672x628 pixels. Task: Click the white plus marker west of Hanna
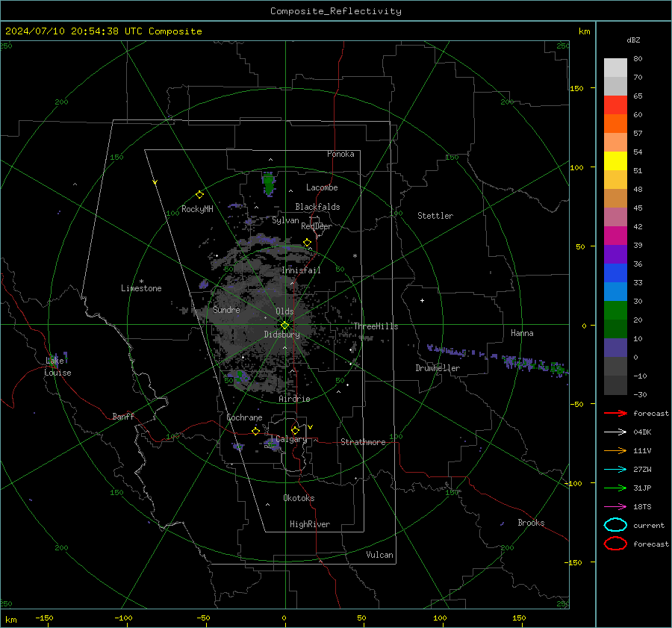422,300
